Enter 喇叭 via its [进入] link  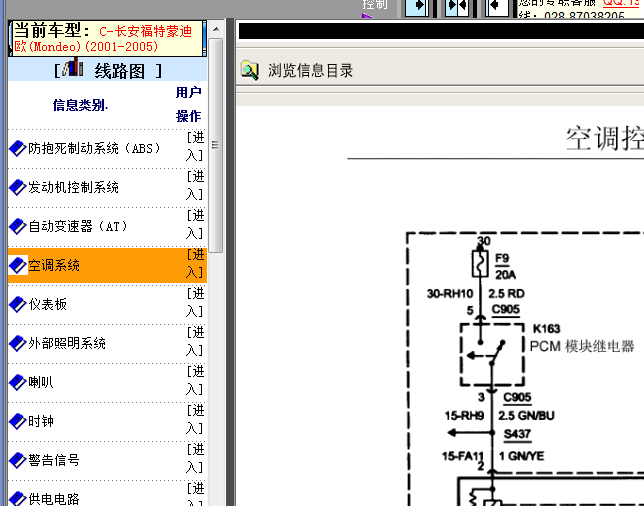195,380
